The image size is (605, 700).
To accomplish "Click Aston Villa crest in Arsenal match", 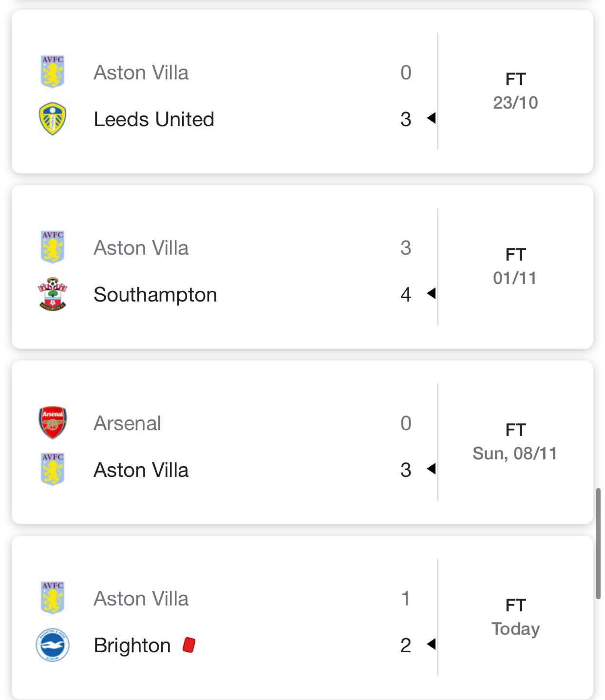I will (52, 469).
